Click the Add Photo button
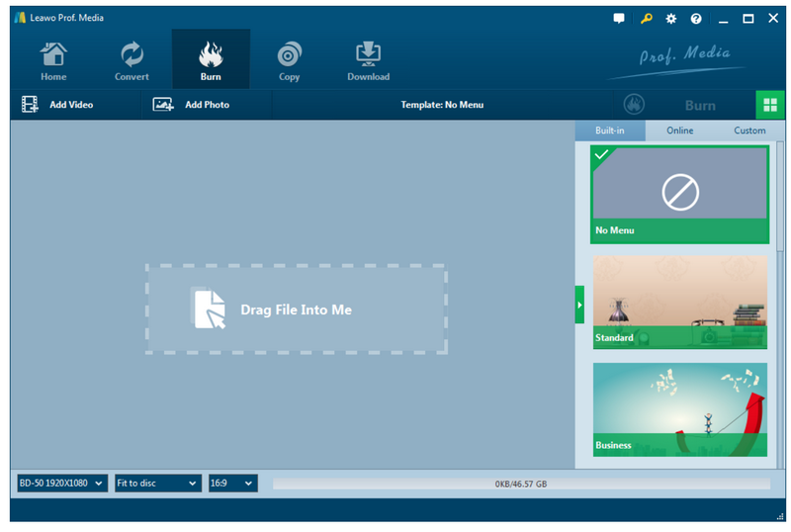Image resolution: width=791 pixels, height=532 pixels. click(191, 105)
